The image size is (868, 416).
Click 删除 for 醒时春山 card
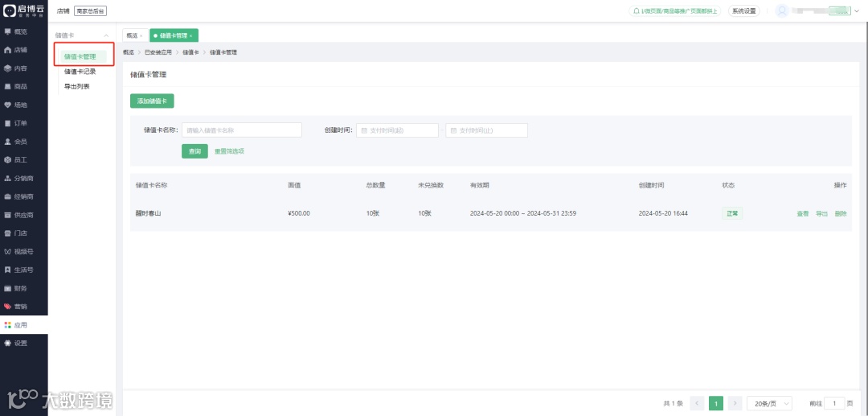[x=841, y=214]
